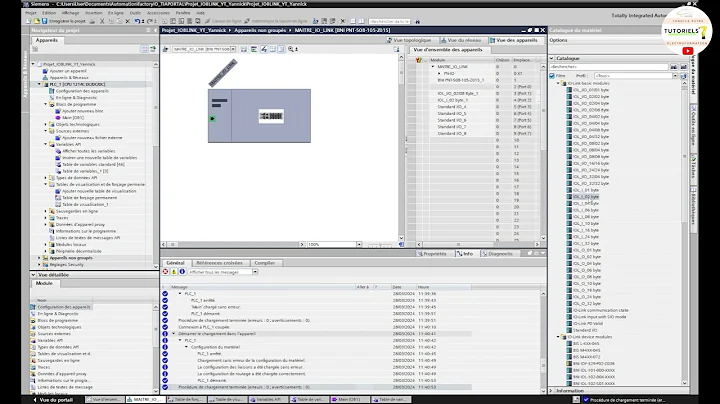Click the profile settings icon next to Profil
The image size is (720, 404).
[x=683, y=76]
